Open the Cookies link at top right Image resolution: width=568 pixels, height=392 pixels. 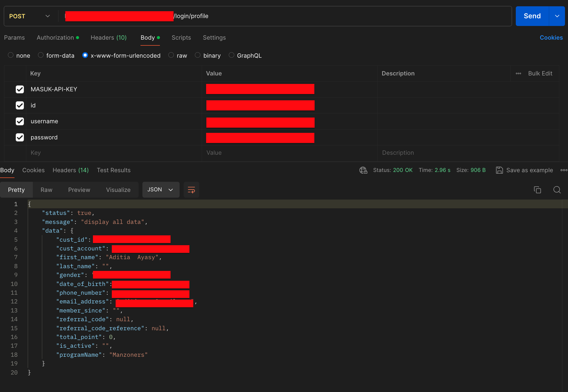point(551,37)
